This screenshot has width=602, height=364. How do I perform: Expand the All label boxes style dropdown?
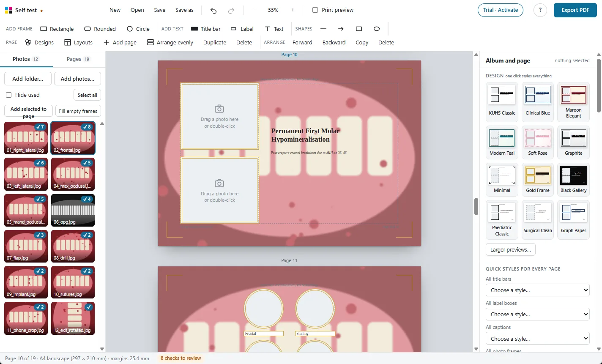[537, 314]
